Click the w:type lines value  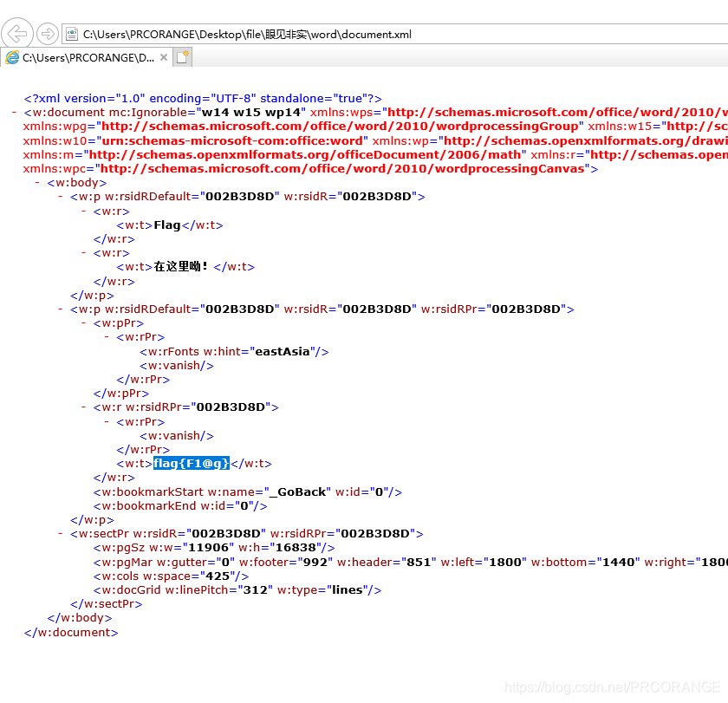pyautogui.click(x=348, y=589)
